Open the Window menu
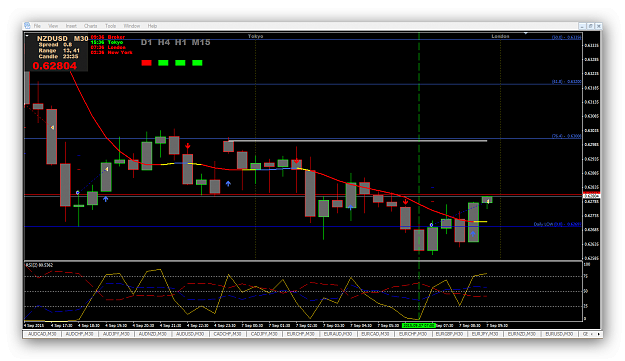Image resolution: width=625 pixels, height=361 pixels. tap(132, 26)
